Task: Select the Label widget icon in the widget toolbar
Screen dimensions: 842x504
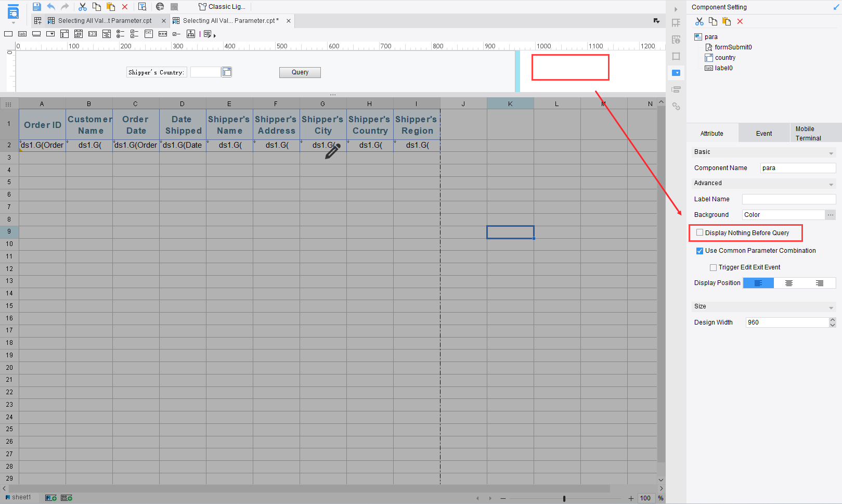Action: pyautogui.click(x=21, y=33)
